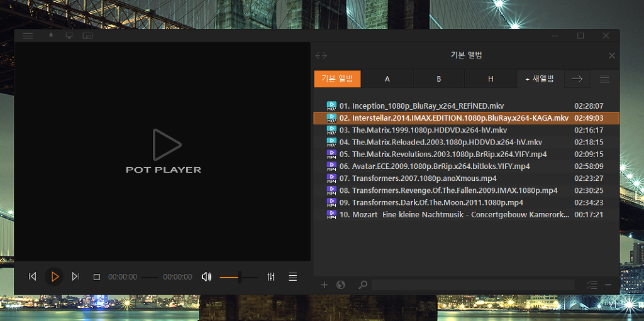The width and height of the screenshot is (644, 321).
Task: Click the monitor display icon in title bar
Action: pos(69,36)
